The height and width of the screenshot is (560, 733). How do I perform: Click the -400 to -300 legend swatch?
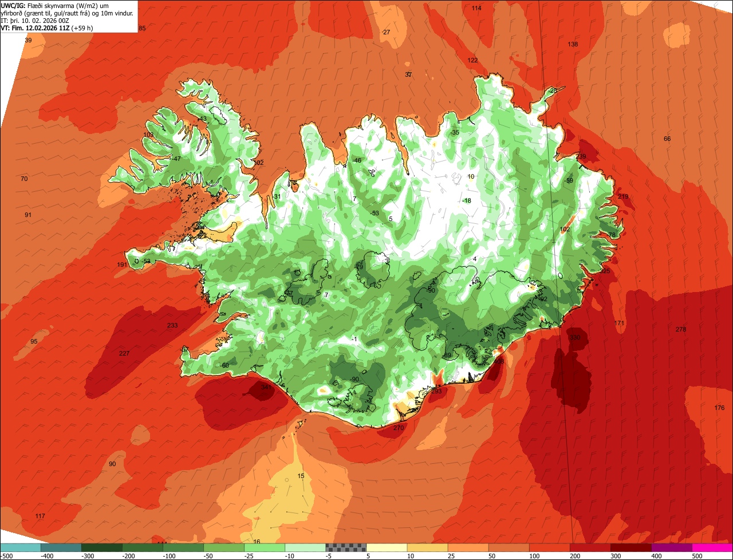pyautogui.click(x=61, y=547)
